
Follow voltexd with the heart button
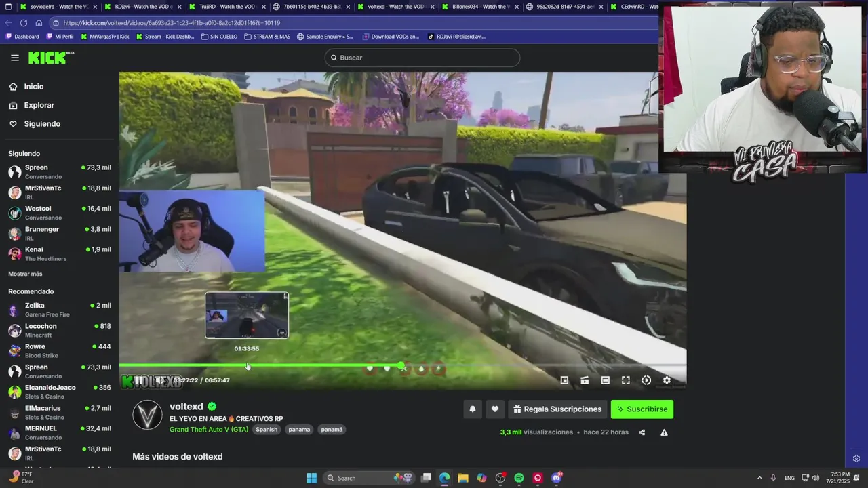point(495,409)
